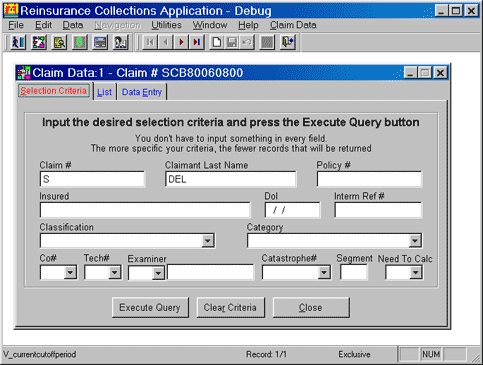The width and height of the screenshot is (483, 365).
Task: Click the Interm Ref # field
Action: click(x=378, y=210)
